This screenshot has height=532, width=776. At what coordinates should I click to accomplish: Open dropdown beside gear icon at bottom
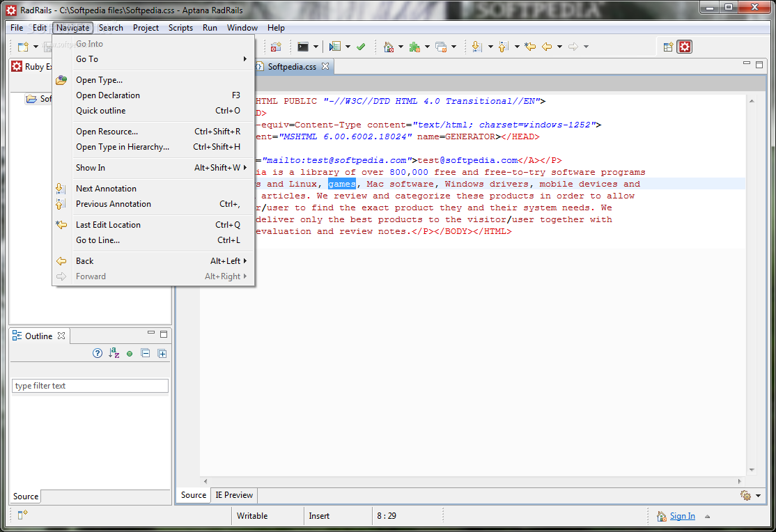(x=758, y=496)
